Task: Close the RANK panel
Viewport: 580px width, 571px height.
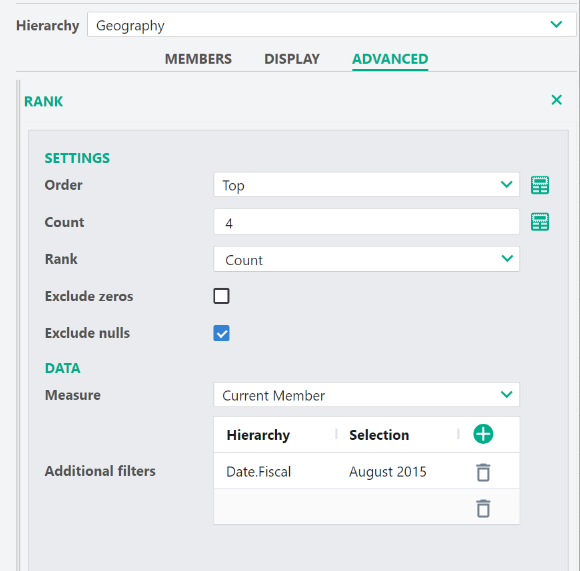Action: 556,100
